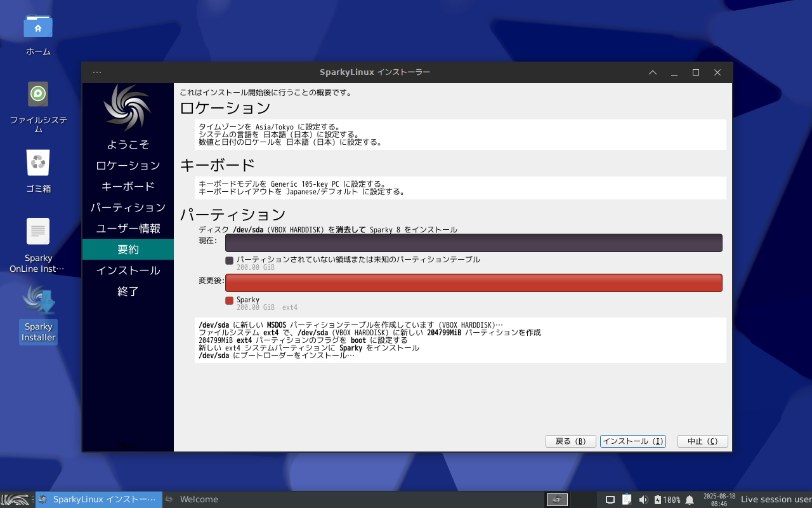Switch to Welcome window in taskbar
The image size is (812, 508).
pos(199,500)
